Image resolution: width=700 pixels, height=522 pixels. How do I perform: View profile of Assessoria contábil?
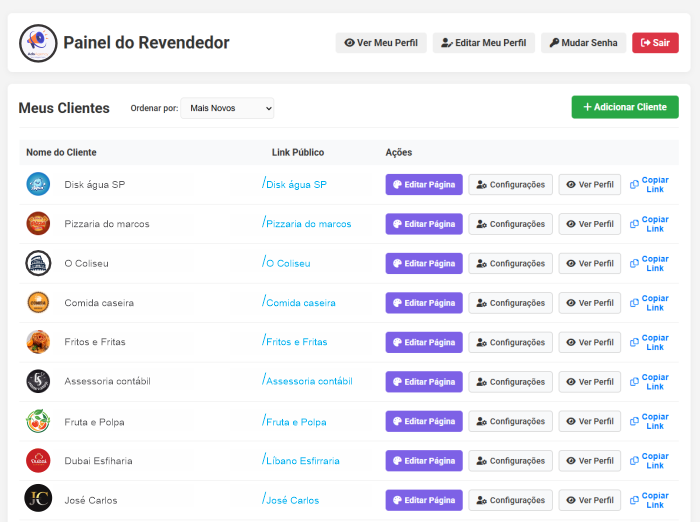[590, 382]
